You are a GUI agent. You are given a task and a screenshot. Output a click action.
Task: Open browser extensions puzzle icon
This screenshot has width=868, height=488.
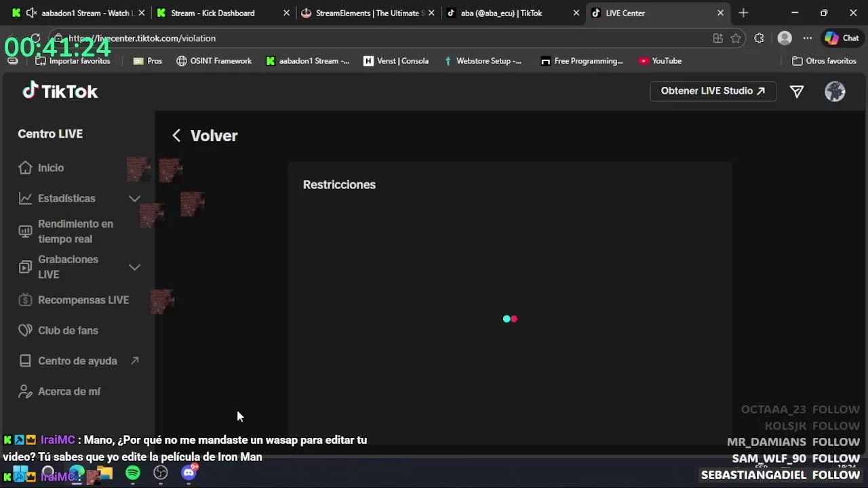[x=759, y=39]
